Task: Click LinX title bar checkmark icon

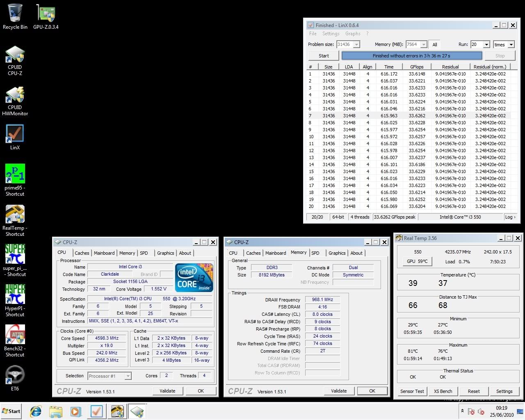Action: coord(310,25)
